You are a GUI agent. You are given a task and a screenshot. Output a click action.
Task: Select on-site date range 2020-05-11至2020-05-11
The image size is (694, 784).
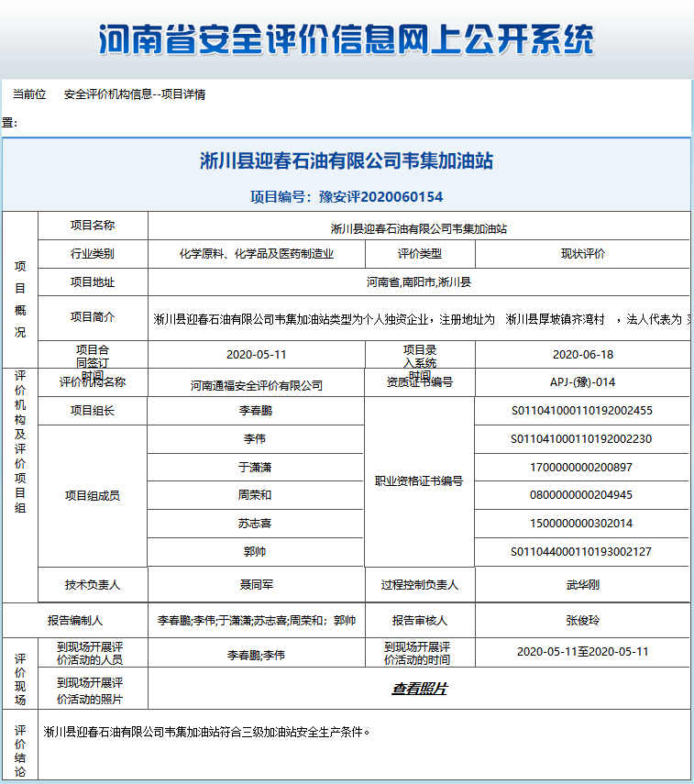582,652
